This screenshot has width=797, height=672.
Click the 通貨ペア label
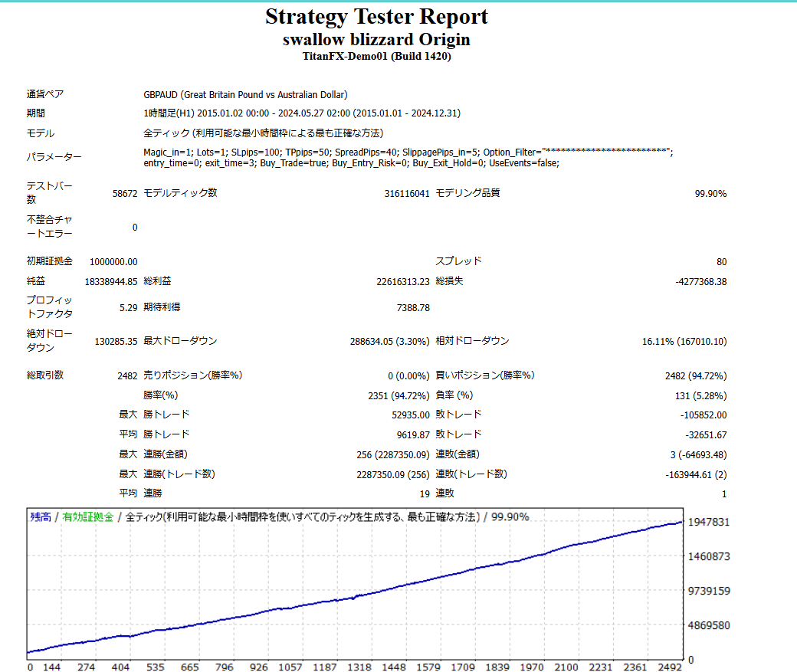pyautogui.click(x=45, y=94)
